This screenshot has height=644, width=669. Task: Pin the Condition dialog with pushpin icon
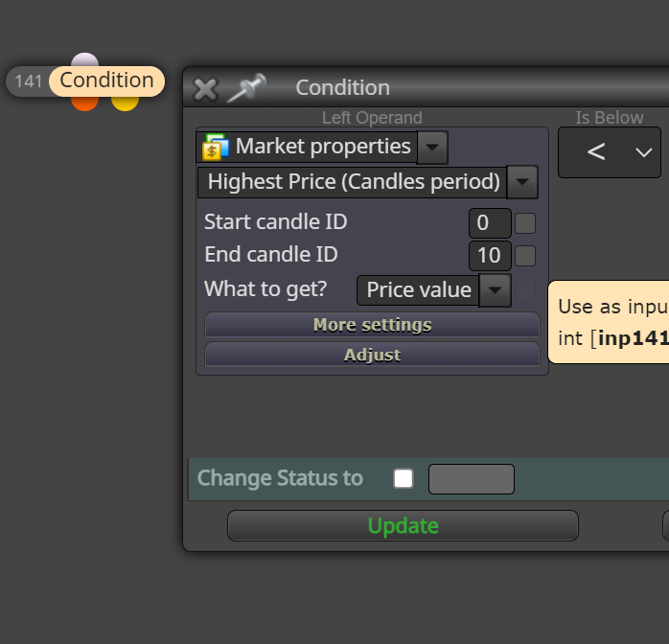(246, 88)
